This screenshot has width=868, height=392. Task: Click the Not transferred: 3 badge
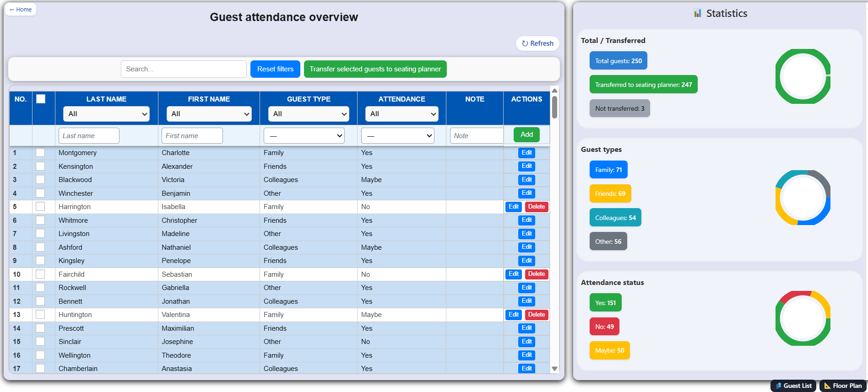pyautogui.click(x=619, y=108)
